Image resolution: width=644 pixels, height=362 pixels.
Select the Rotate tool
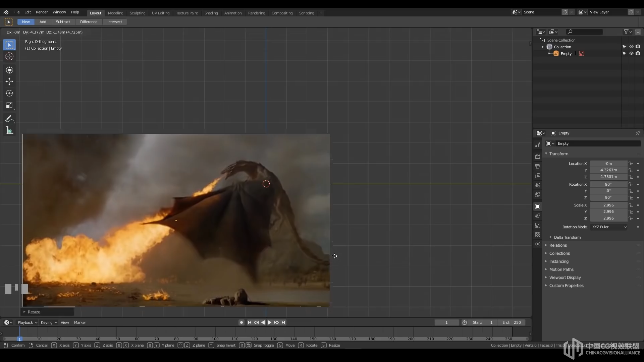point(9,93)
